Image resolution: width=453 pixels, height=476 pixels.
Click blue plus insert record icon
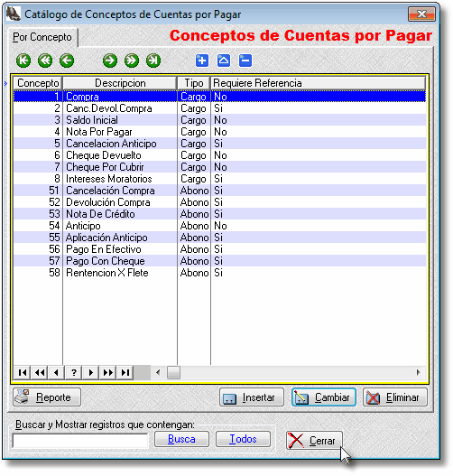tap(202, 61)
